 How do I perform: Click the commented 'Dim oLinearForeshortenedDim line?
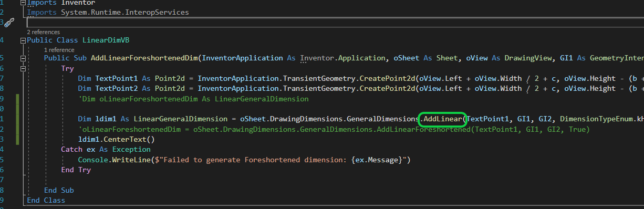193,99
